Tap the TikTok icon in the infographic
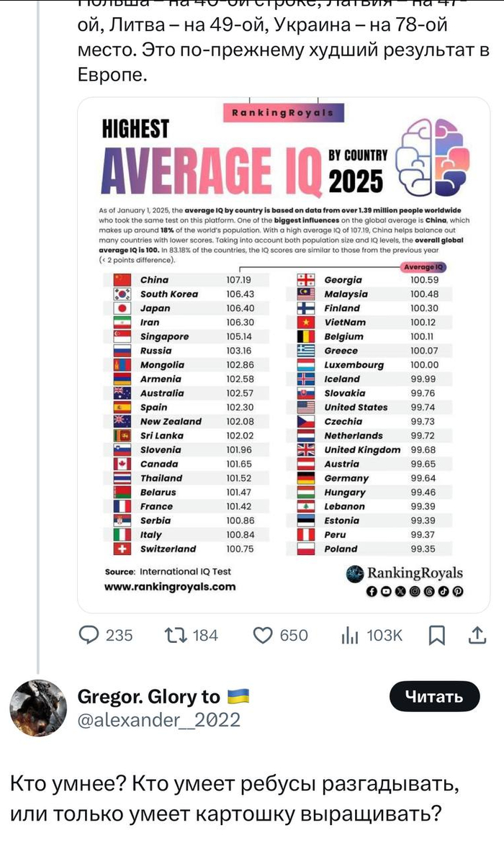504x851 pixels. pyautogui.click(x=443, y=592)
